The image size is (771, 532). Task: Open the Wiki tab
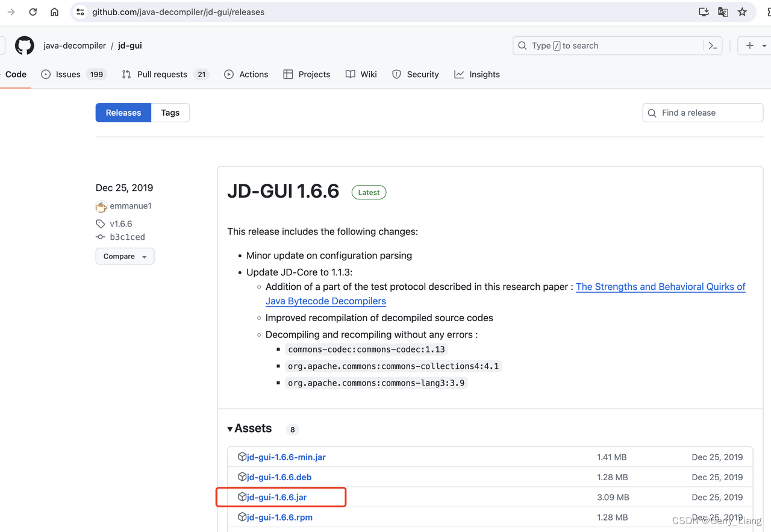361,74
